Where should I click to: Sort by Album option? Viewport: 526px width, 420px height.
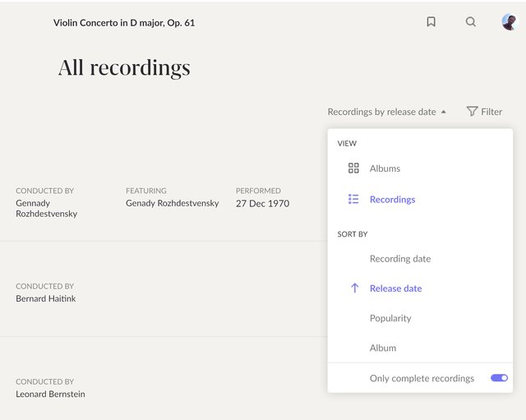coord(383,348)
